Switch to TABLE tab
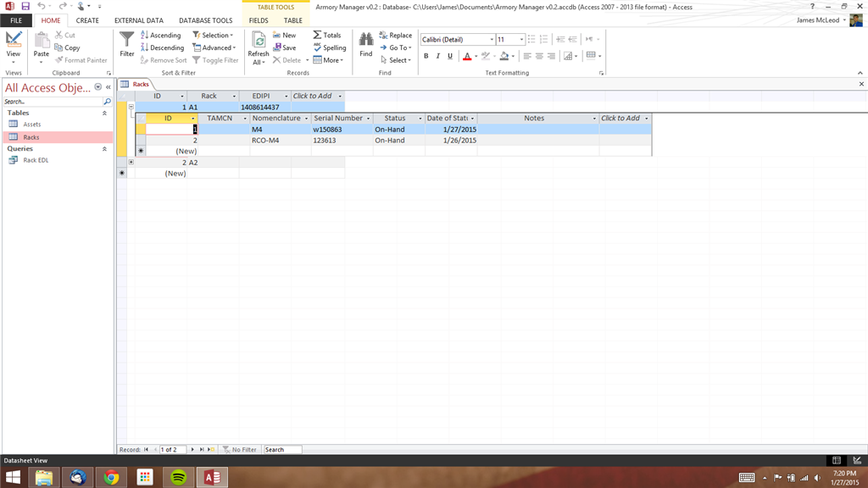Screen dimensions: 868x488 [292, 20]
